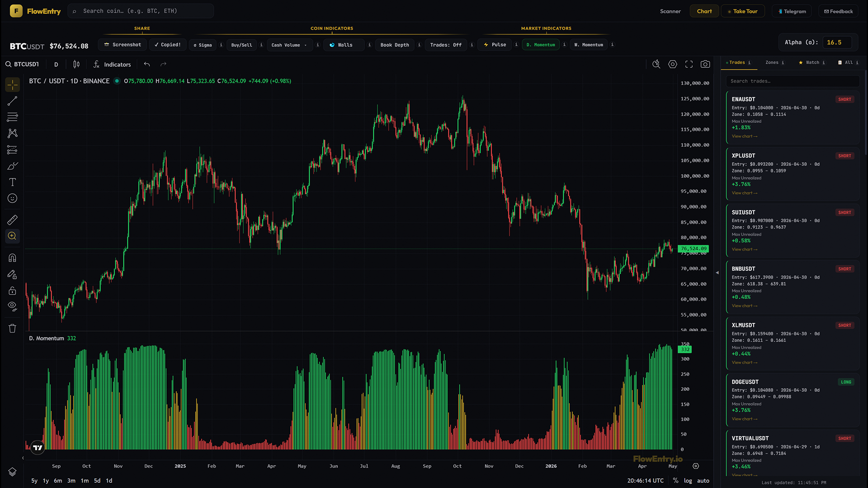The width and height of the screenshot is (868, 488).
Task: Activate the zoom in tool
Action: [x=12, y=236]
